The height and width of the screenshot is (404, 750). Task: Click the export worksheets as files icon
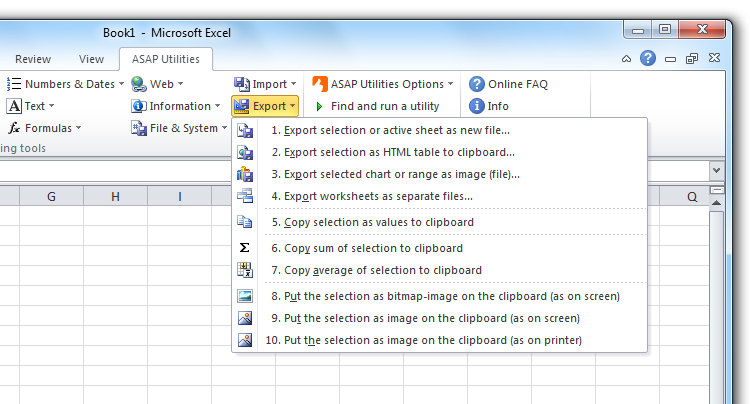[245, 196]
